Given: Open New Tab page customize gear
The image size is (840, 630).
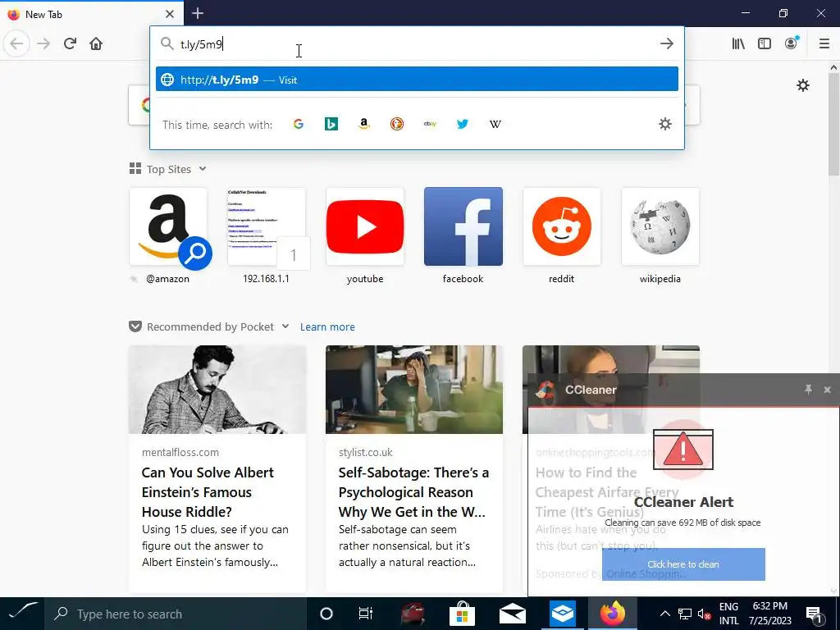Looking at the screenshot, I should [802, 85].
